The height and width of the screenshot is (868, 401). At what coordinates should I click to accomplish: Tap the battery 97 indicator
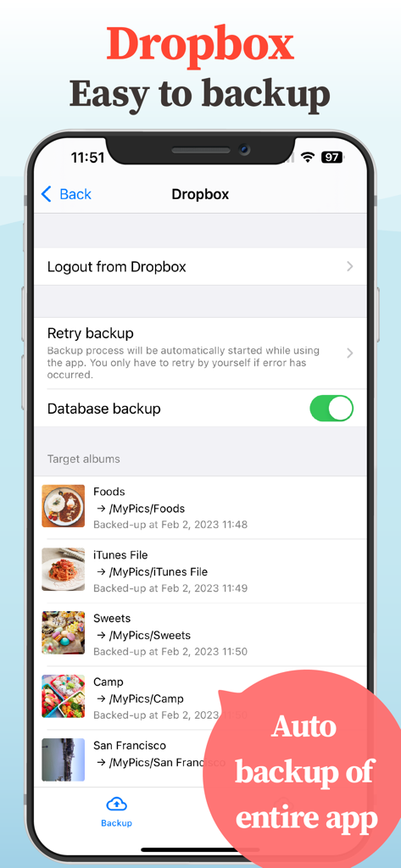point(332,158)
